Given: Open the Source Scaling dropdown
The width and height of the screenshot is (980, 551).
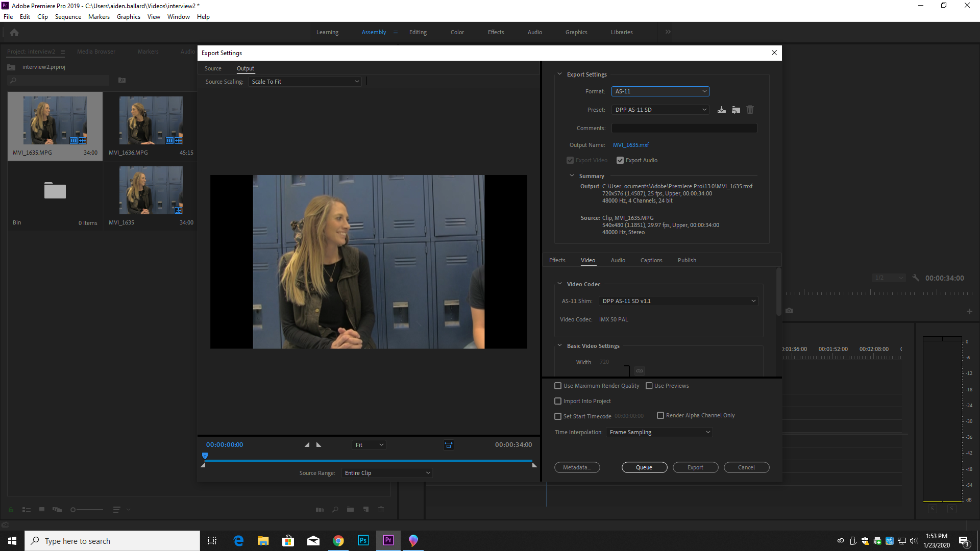Looking at the screenshot, I should pyautogui.click(x=305, y=82).
